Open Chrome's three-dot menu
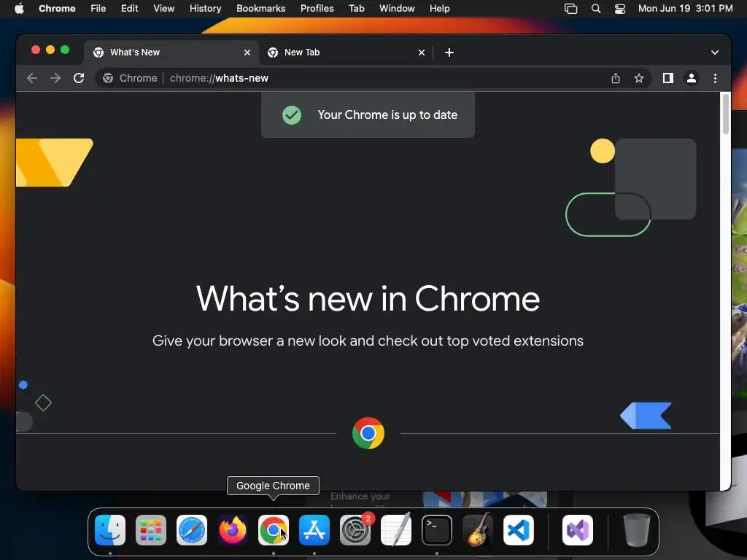747x560 pixels. pyautogui.click(x=715, y=78)
